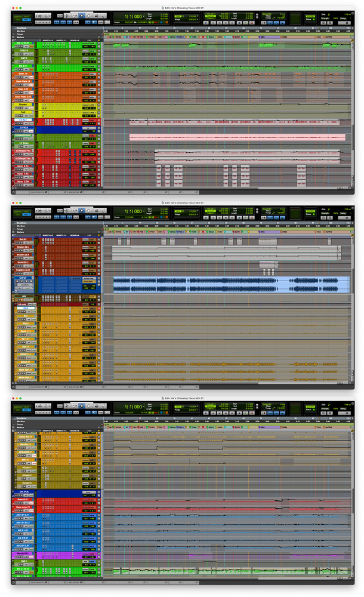Click the blue UnFair stereo waveform clip
This screenshot has width=364, height=597.
[x=231, y=285]
